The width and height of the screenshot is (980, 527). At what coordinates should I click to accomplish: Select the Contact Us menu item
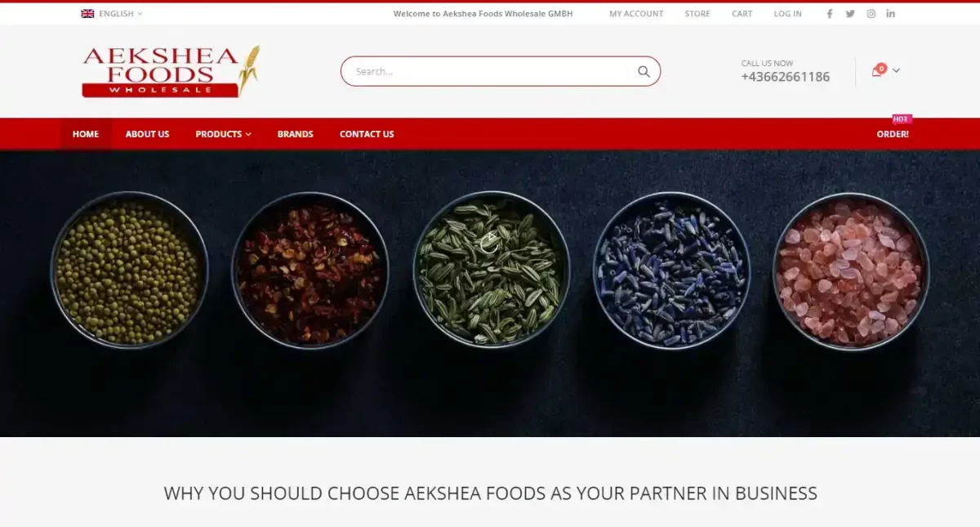pyautogui.click(x=367, y=134)
